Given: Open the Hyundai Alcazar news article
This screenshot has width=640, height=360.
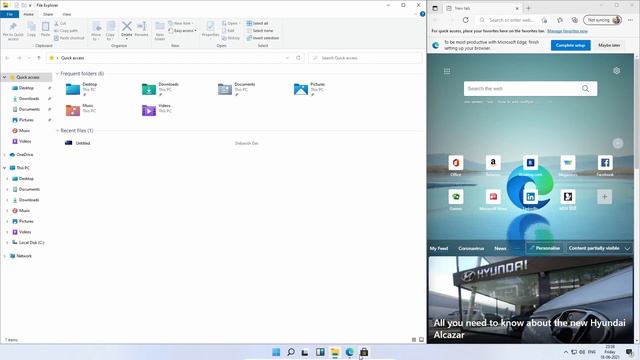Looking at the screenshot, I should (531, 300).
